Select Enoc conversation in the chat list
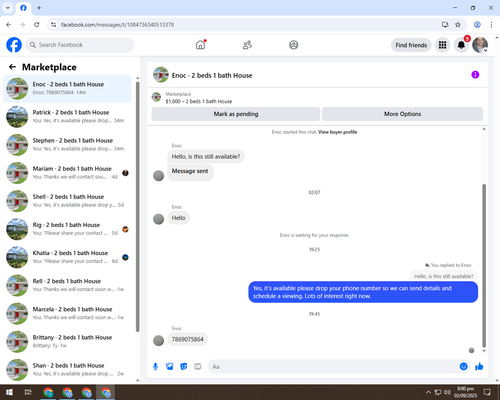Viewport: 500px width, 400px height. pos(67,89)
